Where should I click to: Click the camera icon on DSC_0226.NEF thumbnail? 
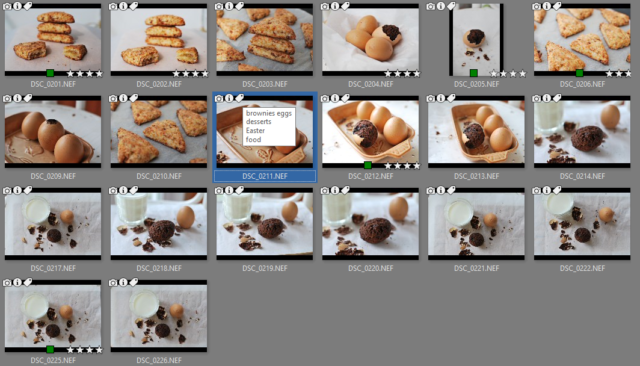pos(113,282)
